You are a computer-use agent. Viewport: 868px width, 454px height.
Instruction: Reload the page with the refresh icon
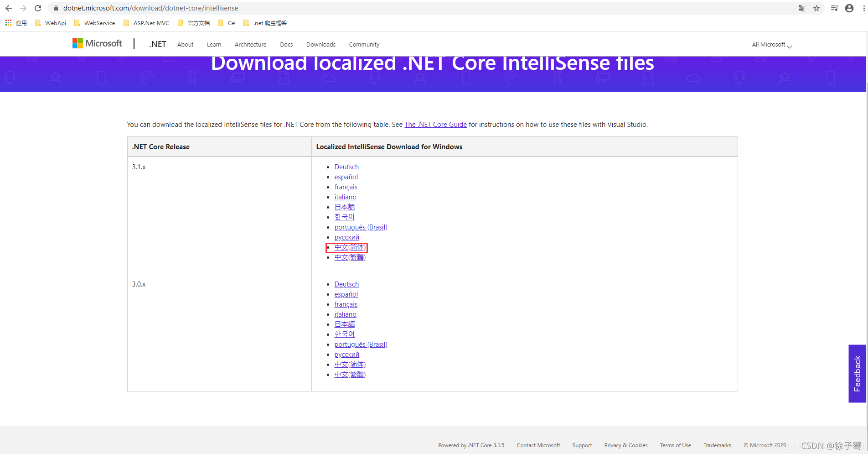point(38,8)
